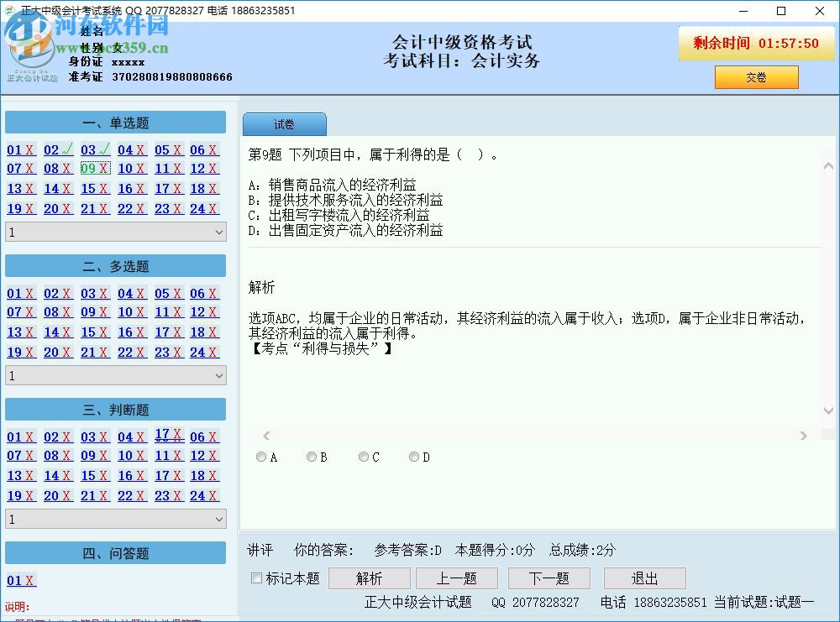This screenshot has width=840, height=622.
Task: Open the green question 09 in 单选题
Action: (x=90, y=169)
